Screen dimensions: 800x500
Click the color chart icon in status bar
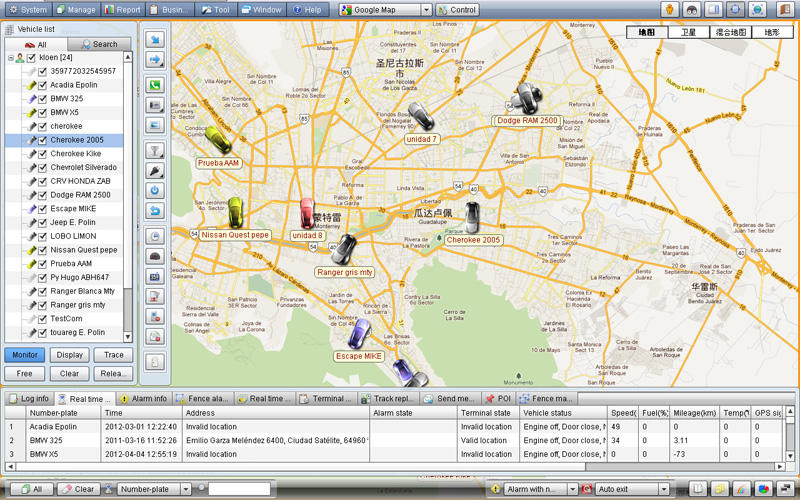click(x=763, y=489)
